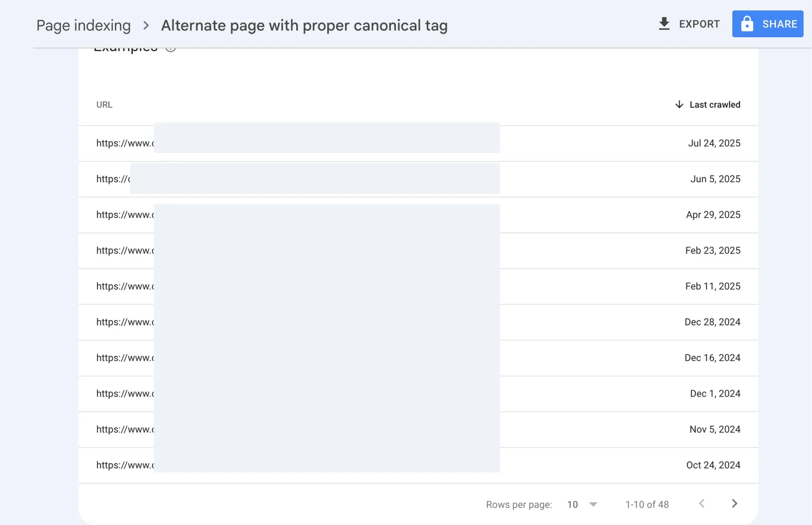
Task: Open the Examples help icon
Action: 170,48
